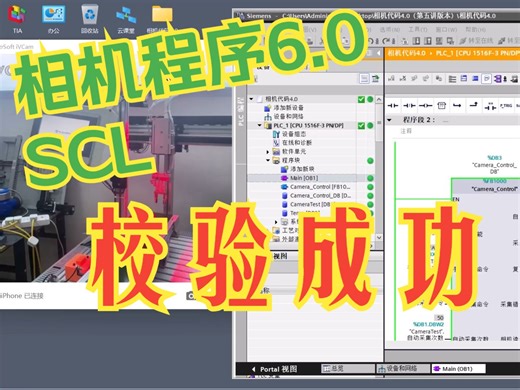The image size is (520, 390).
Task: Click the open branch icon
Action: click(x=457, y=106)
